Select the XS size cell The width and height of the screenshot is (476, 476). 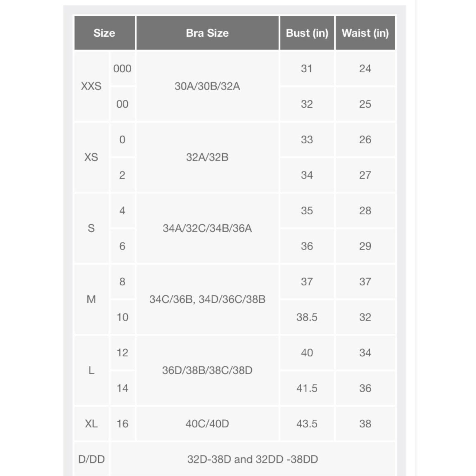(x=91, y=157)
